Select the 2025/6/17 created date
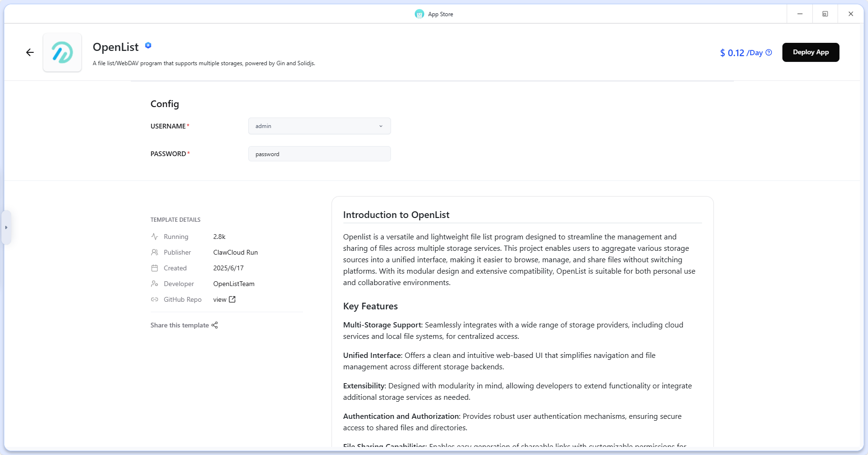The width and height of the screenshot is (868, 455). pyautogui.click(x=228, y=268)
